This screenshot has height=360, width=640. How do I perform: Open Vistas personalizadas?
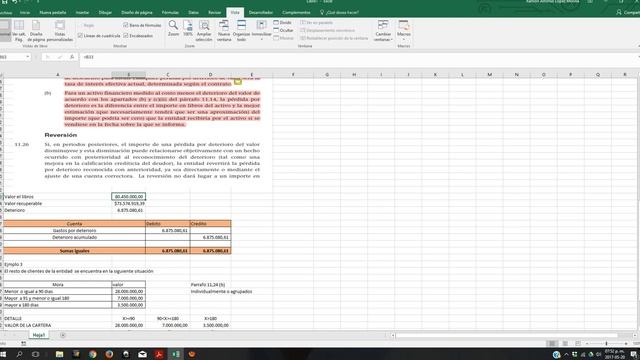point(60,31)
